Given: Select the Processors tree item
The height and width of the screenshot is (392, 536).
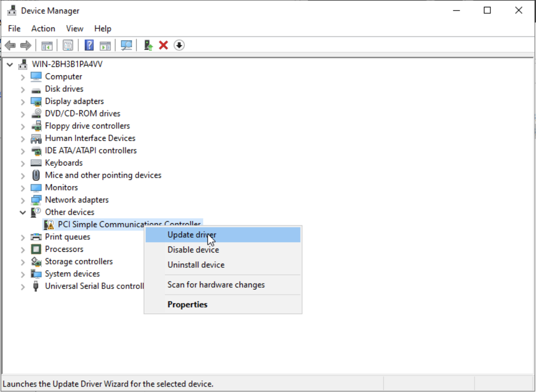Looking at the screenshot, I should (64, 249).
